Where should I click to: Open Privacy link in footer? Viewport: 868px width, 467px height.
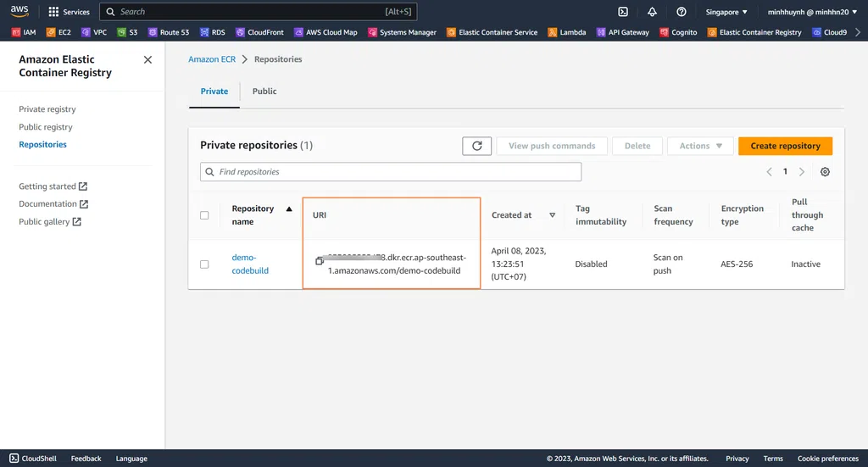coord(737,459)
